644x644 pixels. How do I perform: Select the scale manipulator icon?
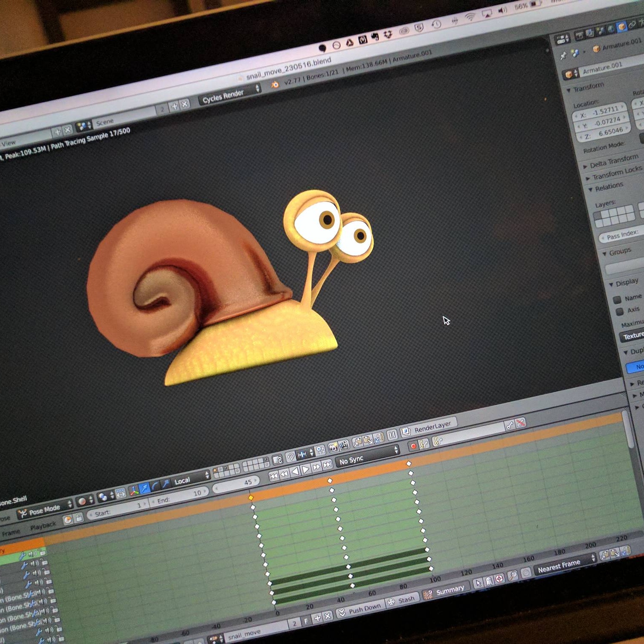tap(165, 484)
